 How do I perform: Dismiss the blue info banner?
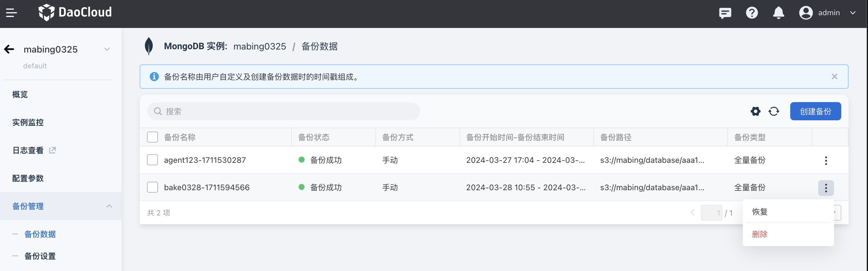(834, 77)
